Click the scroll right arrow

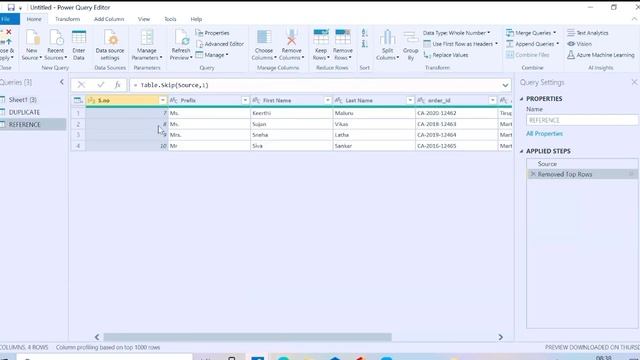coord(500,337)
